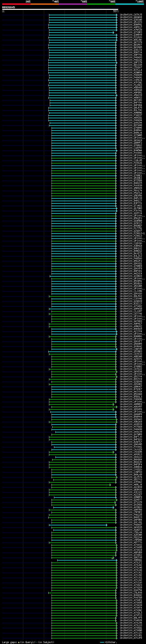Click the orange ~40% identity legend bar
The image size is (146, 644).
pyautogui.click(x=45, y=4)
